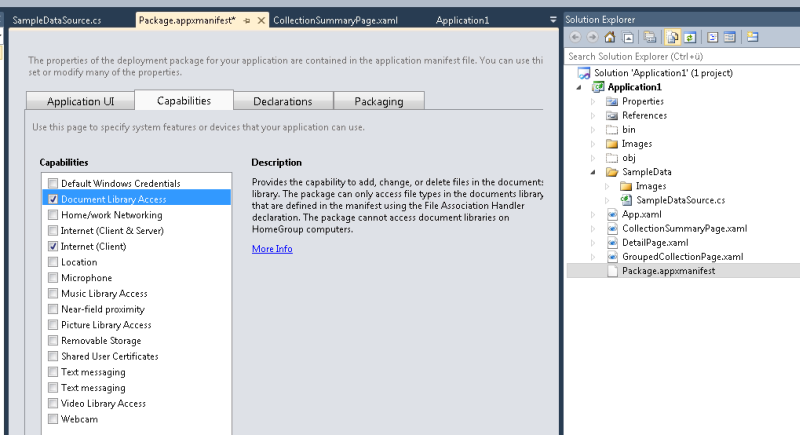Click the Properties icon in Solution Explorer toolbar
This screenshot has height=435, width=800.
[x=729, y=37]
